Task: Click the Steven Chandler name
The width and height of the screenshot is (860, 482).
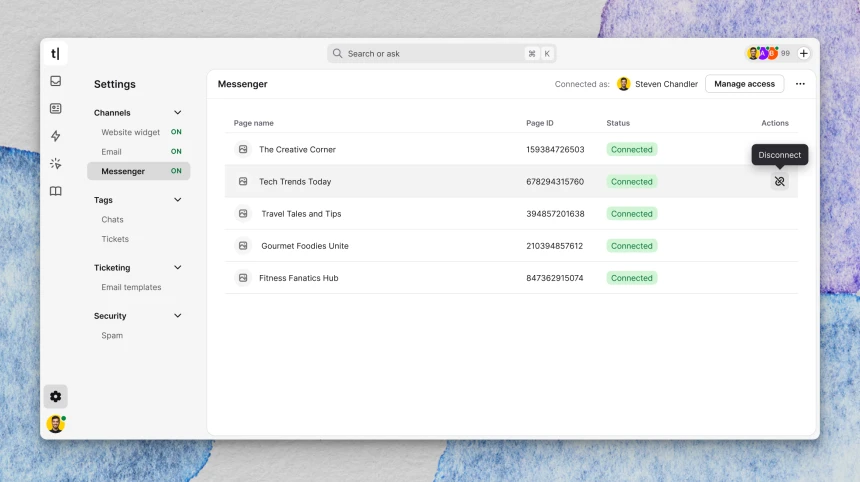Action: pos(666,84)
